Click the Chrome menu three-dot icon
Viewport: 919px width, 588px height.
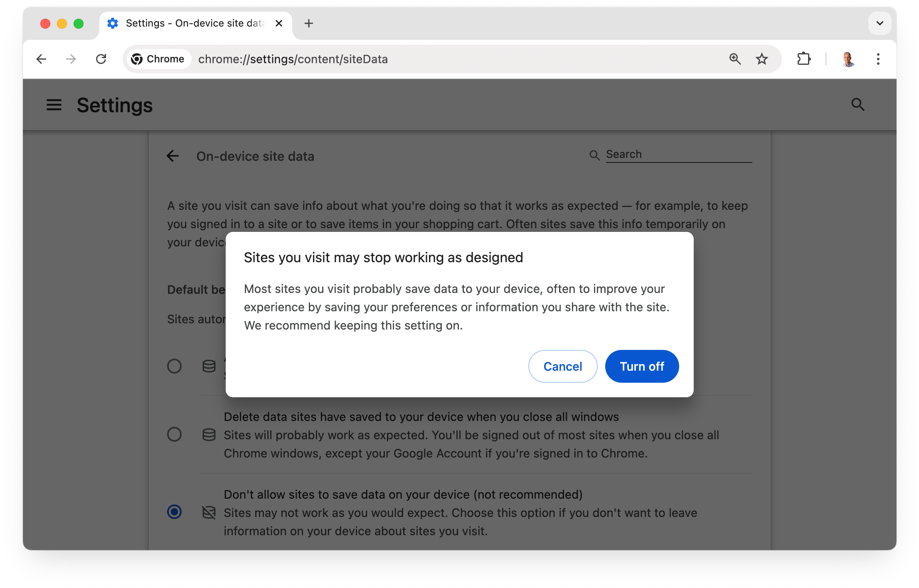click(877, 59)
